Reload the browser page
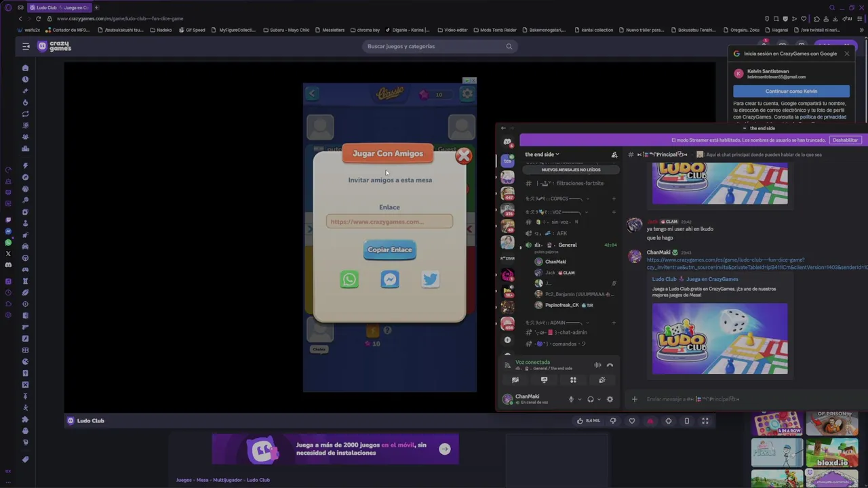 [x=38, y=19]
